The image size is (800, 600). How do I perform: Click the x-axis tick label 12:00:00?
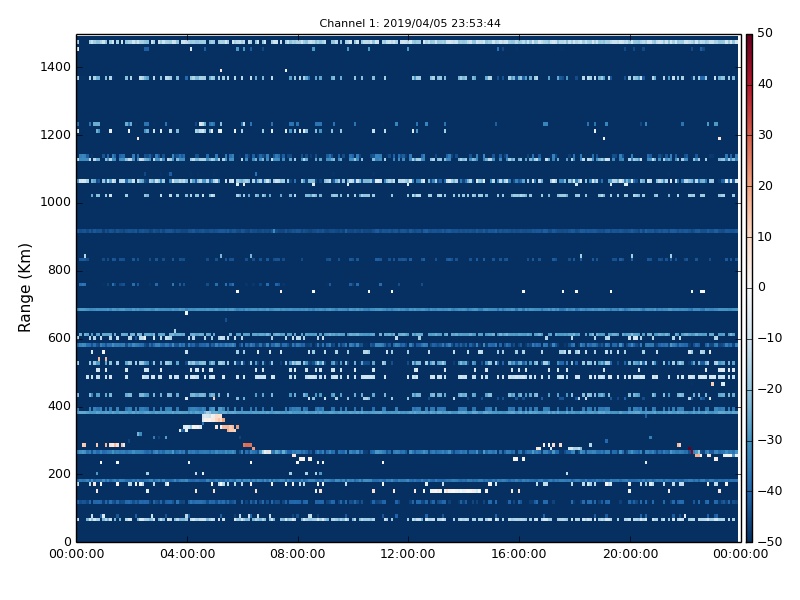408,554
